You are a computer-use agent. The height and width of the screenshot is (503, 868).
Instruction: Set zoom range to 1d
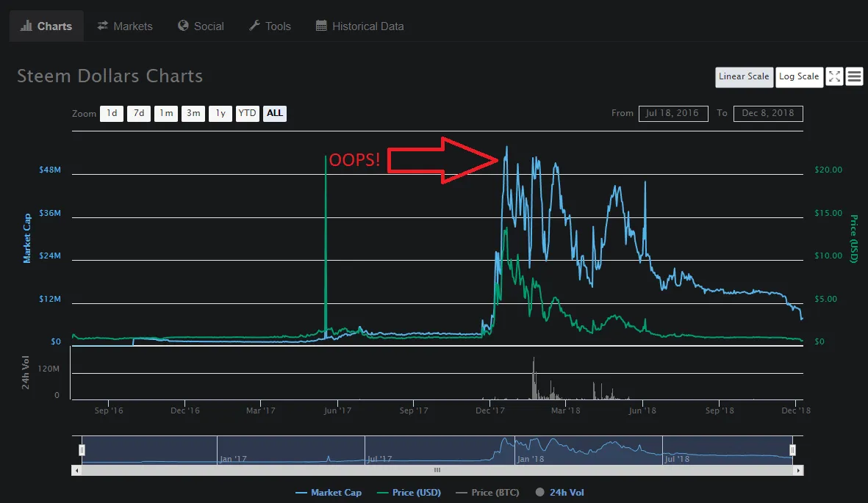[x=112, y=113]
